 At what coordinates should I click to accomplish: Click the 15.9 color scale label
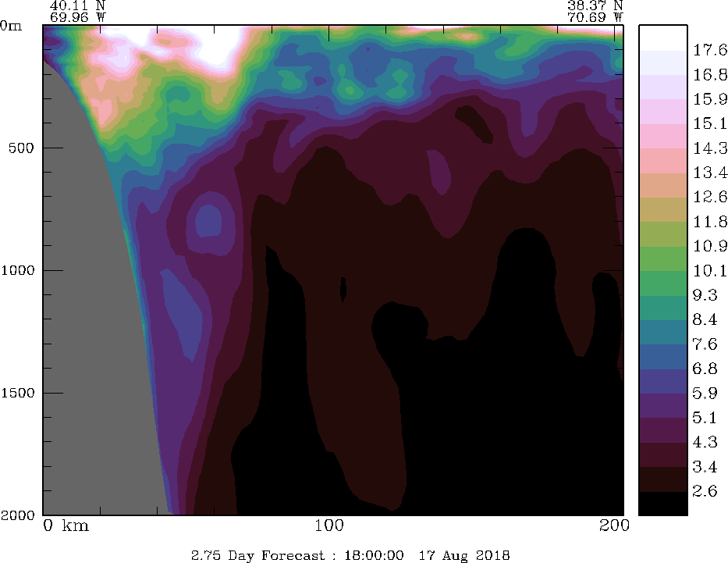(709, 99)
